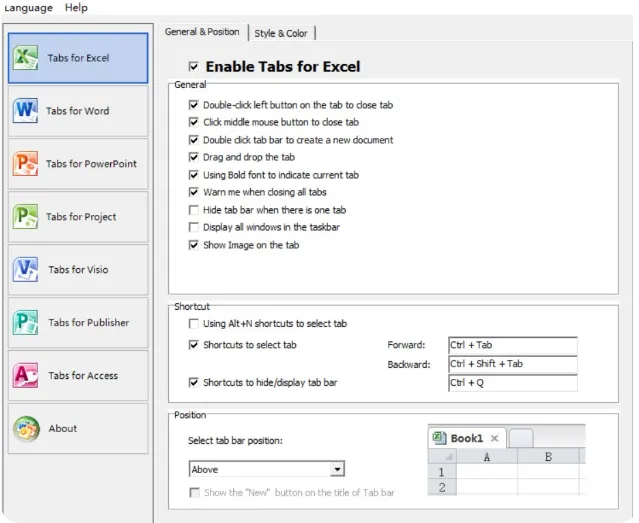Select Tabs for Publisher label
The height and width of the screenshot is (523, 639).
(x=89, y=323)
